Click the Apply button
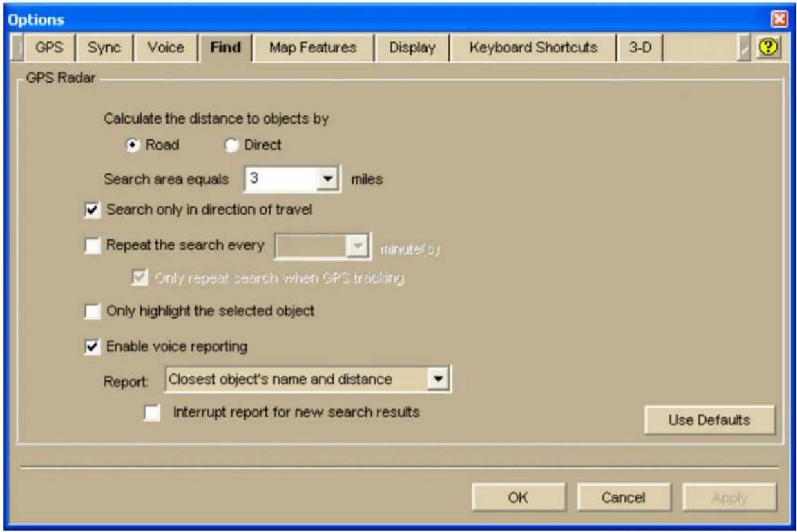Screen dimensions: 797x532 tap(729, 497)
